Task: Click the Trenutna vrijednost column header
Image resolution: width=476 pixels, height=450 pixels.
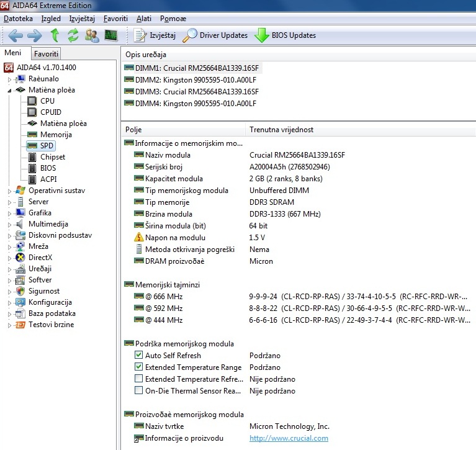Action: coord(281,130)
